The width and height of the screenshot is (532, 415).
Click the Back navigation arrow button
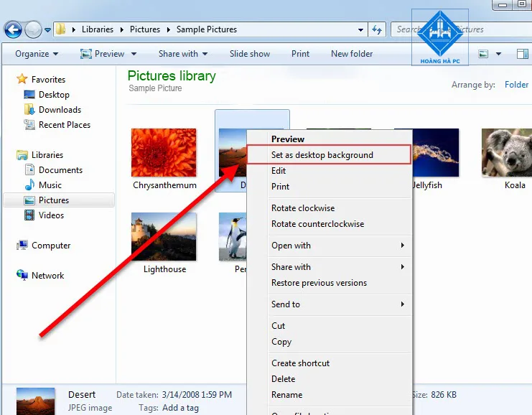(x=13, y=30)
